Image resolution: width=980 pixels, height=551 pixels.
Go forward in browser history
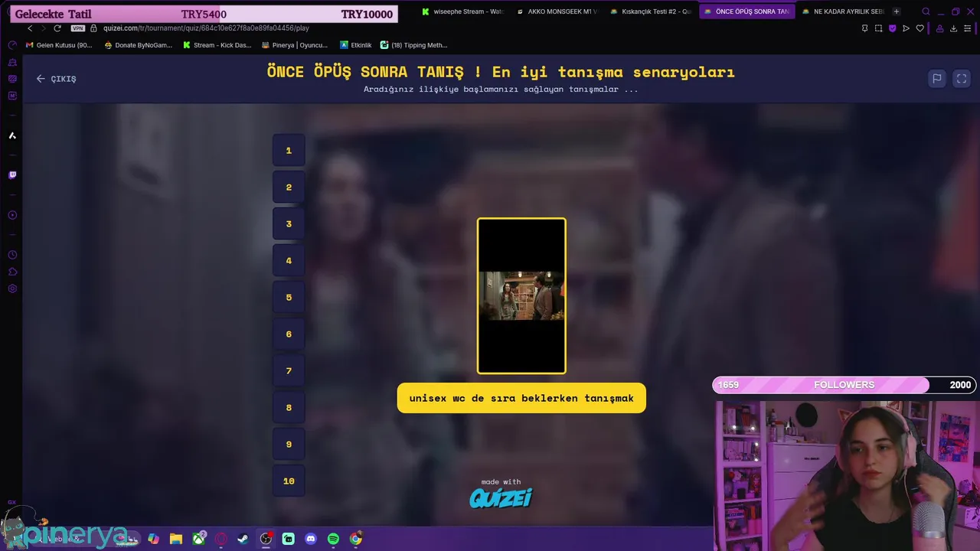tap(43, 28)
